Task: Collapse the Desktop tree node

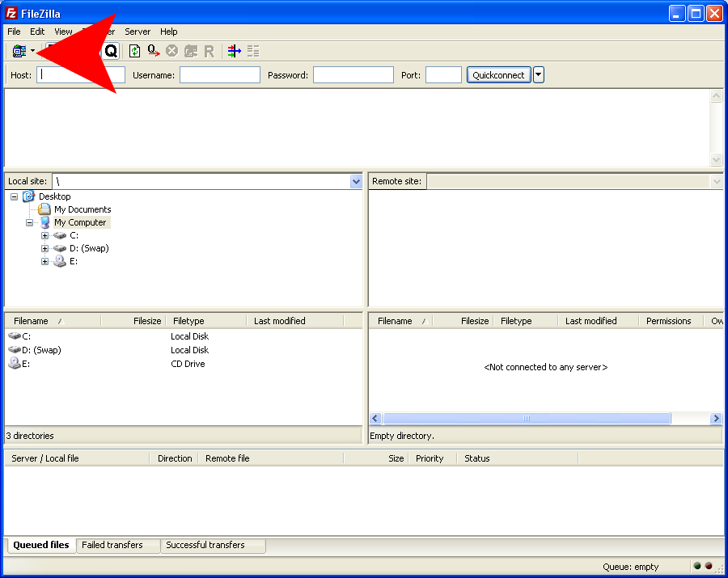Action: point(14,196)
